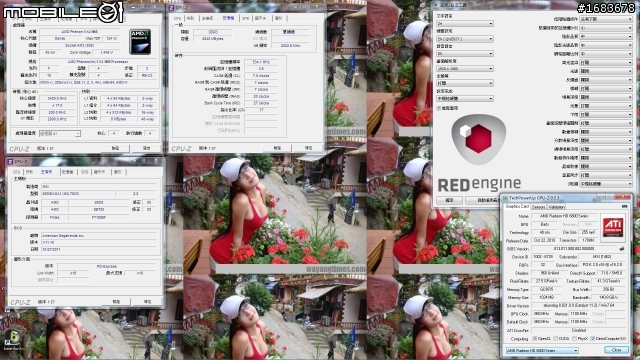Open the EN (QWERTY) keyboard layout dropdown

[465, 39]
